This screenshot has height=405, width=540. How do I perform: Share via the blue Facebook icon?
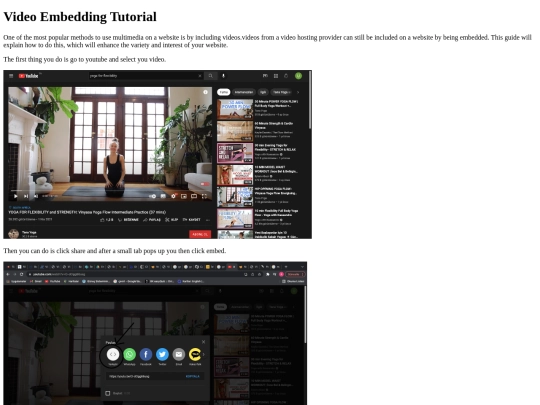pyautogui.click(x=146, y=354)
